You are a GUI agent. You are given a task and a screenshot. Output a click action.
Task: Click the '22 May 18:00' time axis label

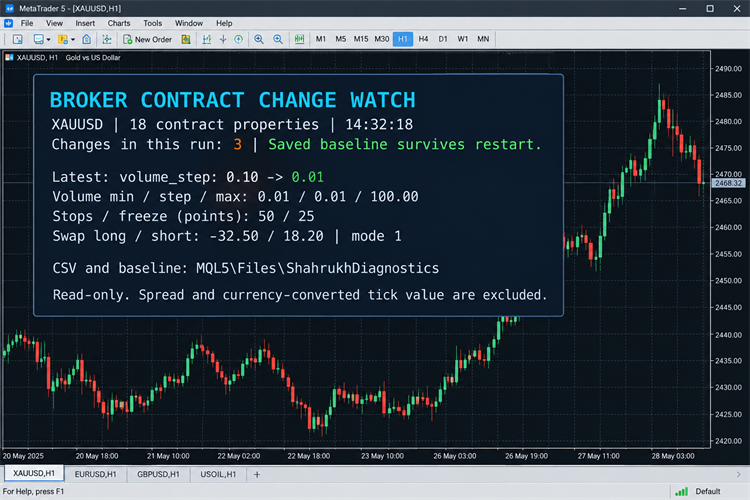pyautogui.click(x=309, y=456)
